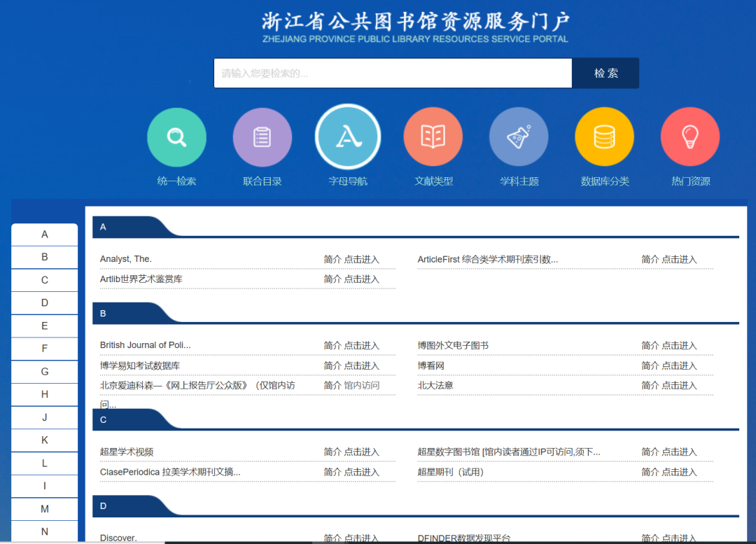Open Artlib世界艺术鉴赏库 entry
This screenshot has width=756, height=544.
click(x=141, y=279)
